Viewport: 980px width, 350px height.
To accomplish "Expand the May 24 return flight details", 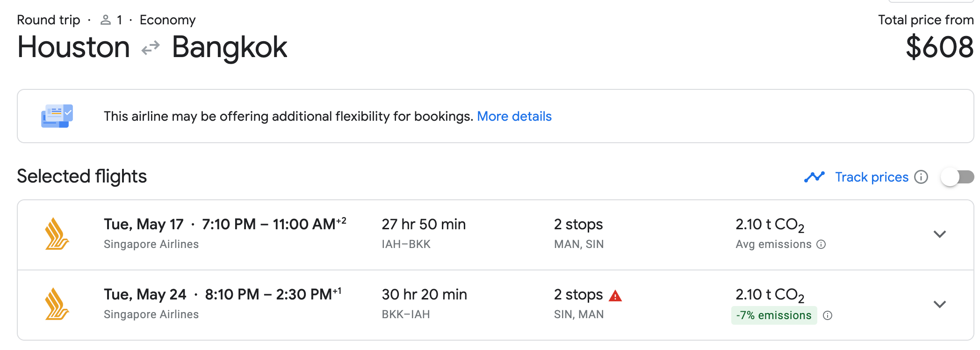I will (939, 304).
